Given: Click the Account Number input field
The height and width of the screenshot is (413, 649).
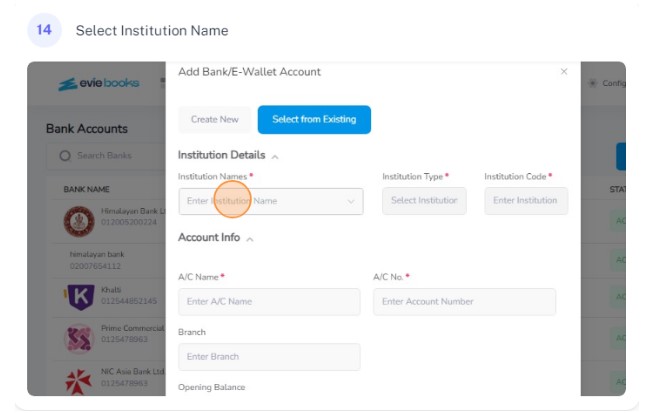Looking at the screenshot, I should pyautogui.click(x=464, y=302).
